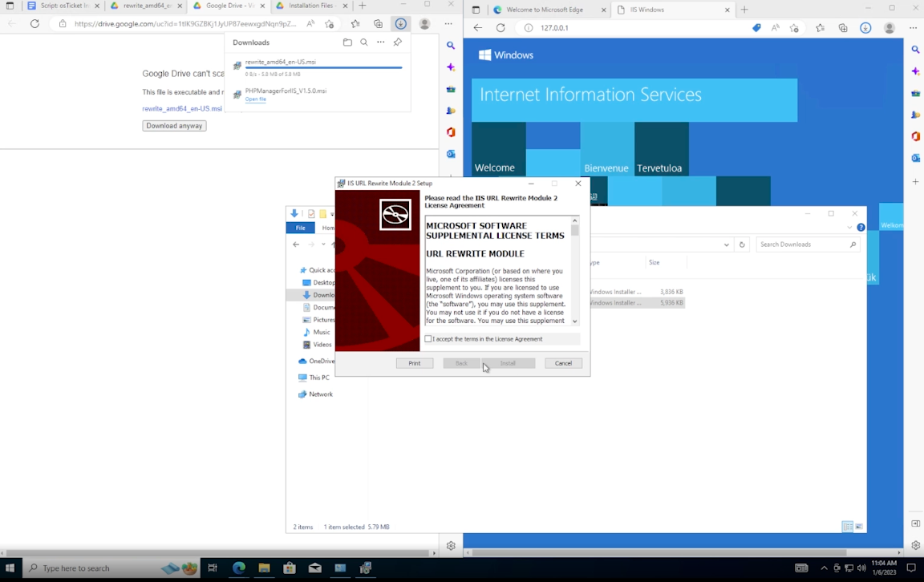Open downloads icon in right Edge toolbar
924x582 pixels.
click(865, 28)
